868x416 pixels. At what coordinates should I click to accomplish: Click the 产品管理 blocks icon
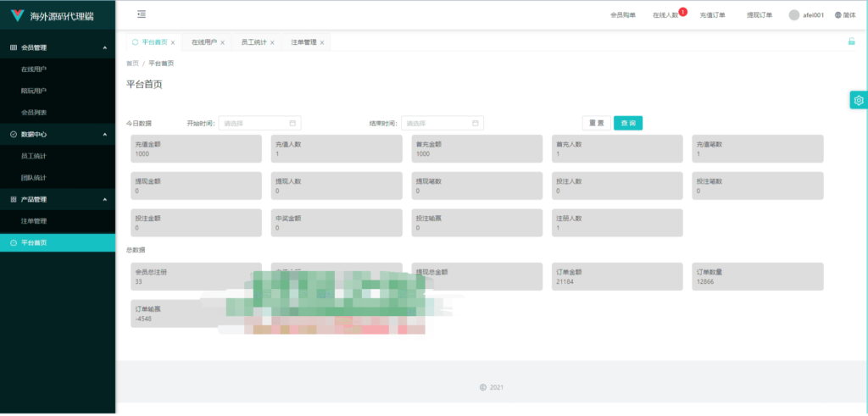tap(14, 199)
